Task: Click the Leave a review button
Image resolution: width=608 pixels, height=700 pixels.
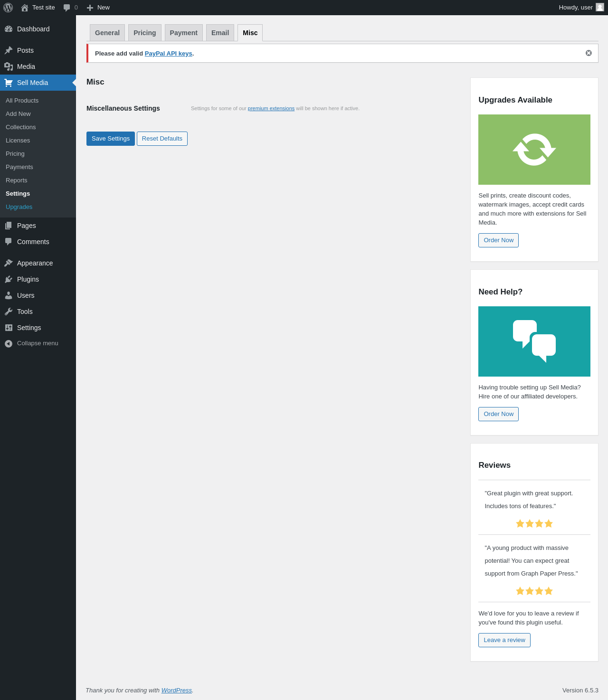Action: [504, 640]
